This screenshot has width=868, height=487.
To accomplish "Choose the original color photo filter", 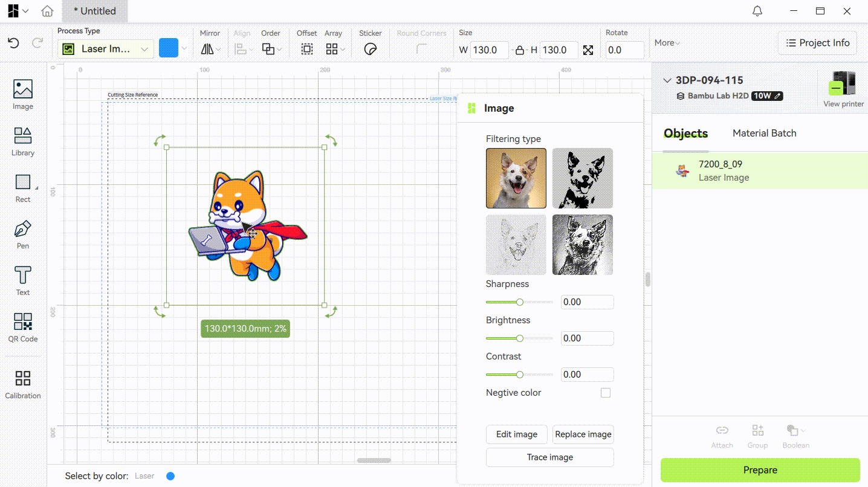I will pyautogui.click(x=516, y=178).
